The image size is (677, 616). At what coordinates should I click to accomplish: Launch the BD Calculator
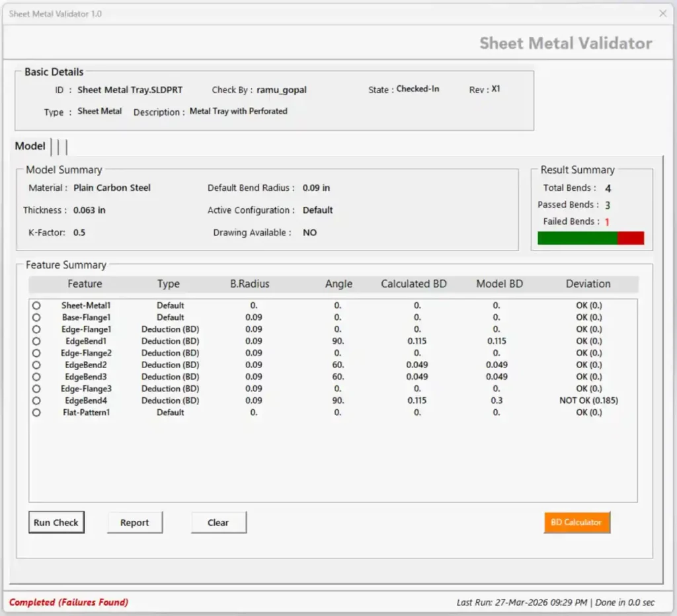(x=577, y=522)
